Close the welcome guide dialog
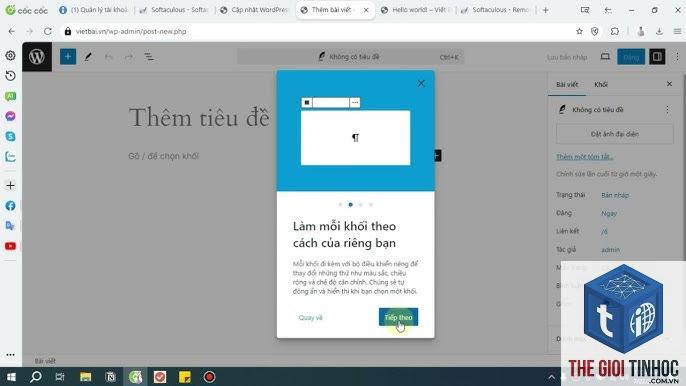This screenshot has height=386, width=686. tap(421, 83)
